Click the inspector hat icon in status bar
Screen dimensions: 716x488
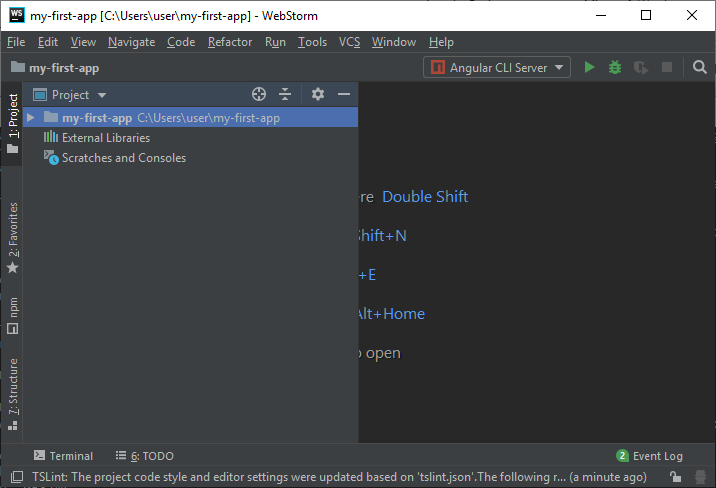(x=700, y=477)
